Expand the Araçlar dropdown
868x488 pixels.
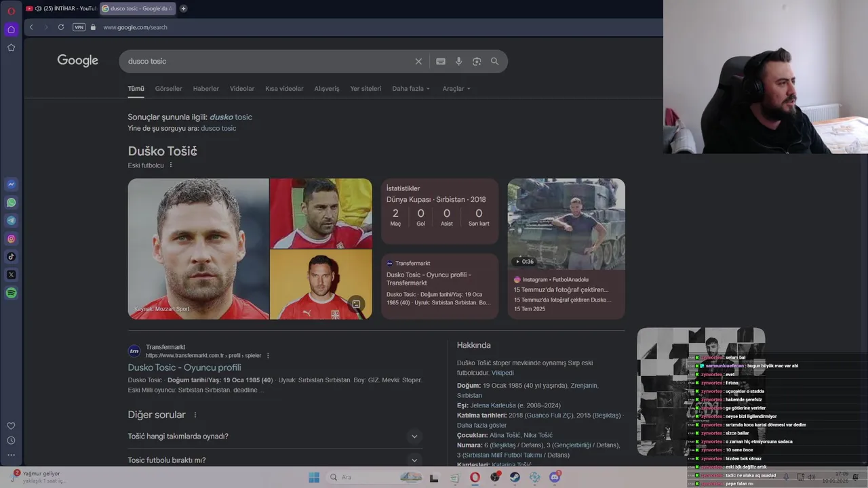456,89
